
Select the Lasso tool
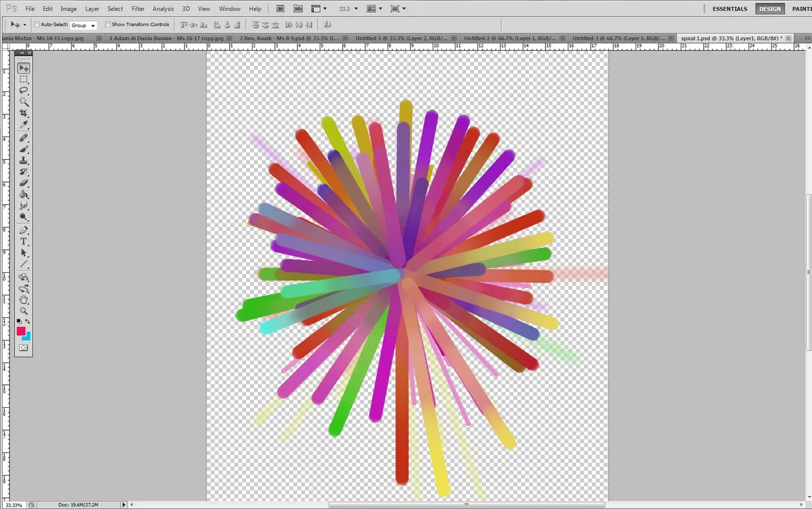(x=23, y=91)
